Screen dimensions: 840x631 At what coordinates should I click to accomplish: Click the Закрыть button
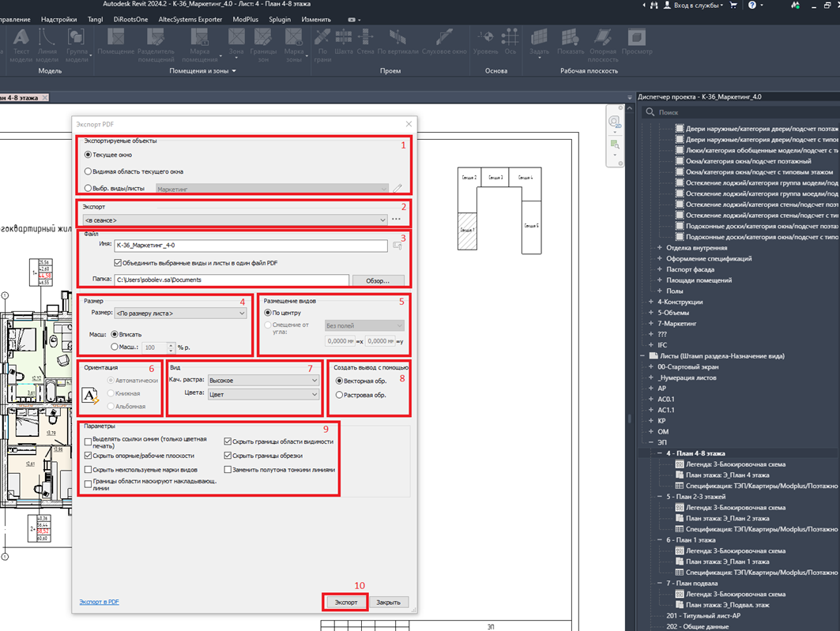[x=389, y=602]
